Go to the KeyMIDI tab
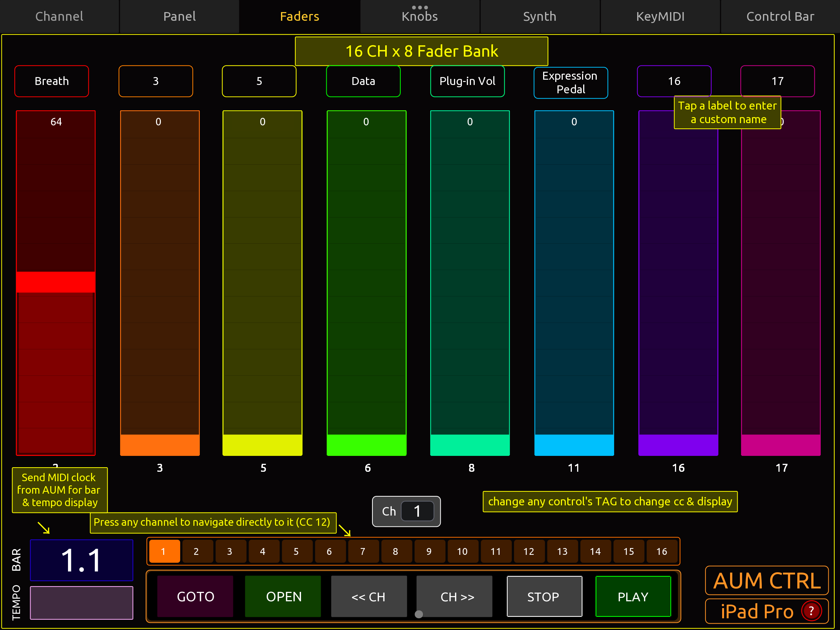This screenshot has width=840, height=630. (x=660, y=16)
